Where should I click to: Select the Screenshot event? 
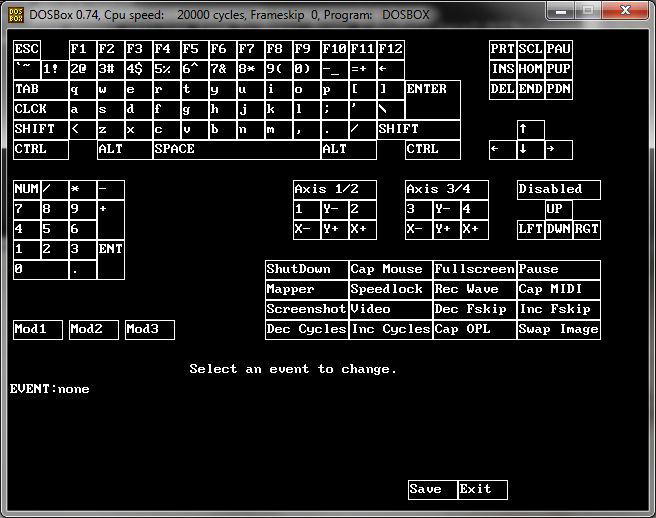[x=307, y=310]
